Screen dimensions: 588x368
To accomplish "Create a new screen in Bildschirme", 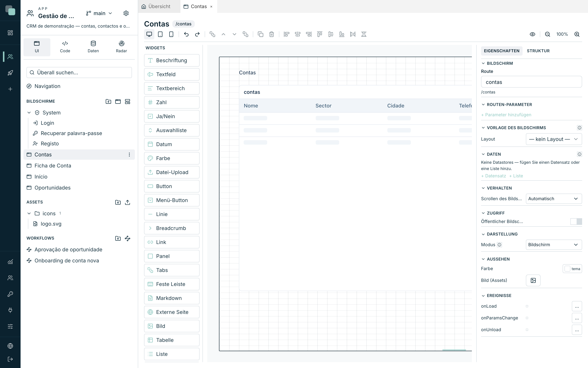I will coord(118,102).
